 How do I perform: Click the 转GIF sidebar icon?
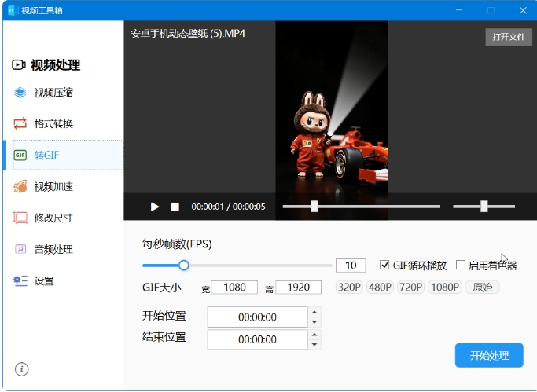tap(20, 155)
